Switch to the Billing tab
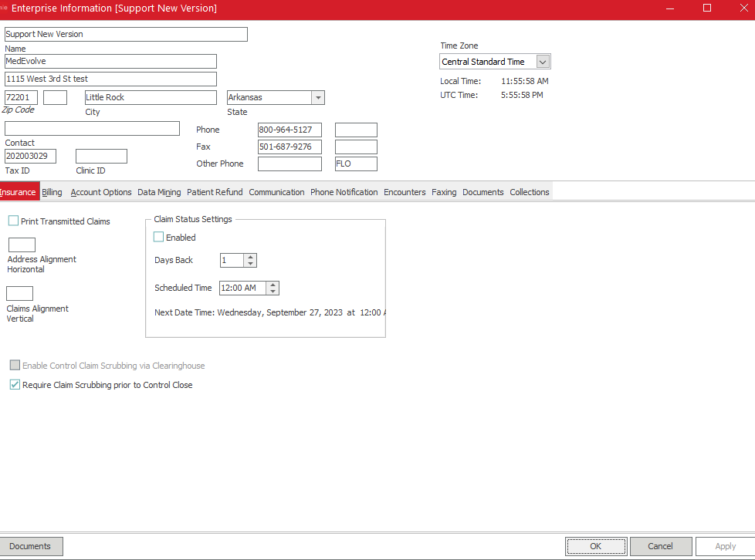 point(52,192)
